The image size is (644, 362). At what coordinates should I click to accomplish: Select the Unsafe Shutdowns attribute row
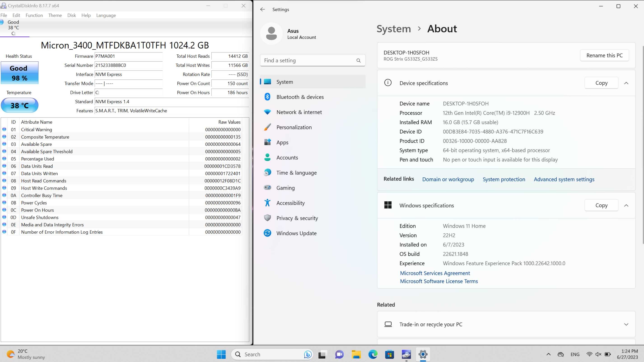(121, 217)
